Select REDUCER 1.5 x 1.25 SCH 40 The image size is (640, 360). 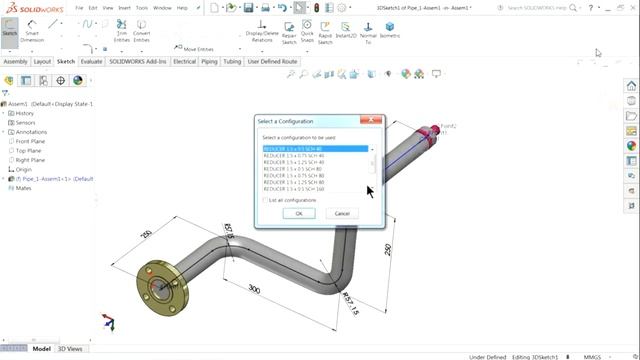pos(315,162)
